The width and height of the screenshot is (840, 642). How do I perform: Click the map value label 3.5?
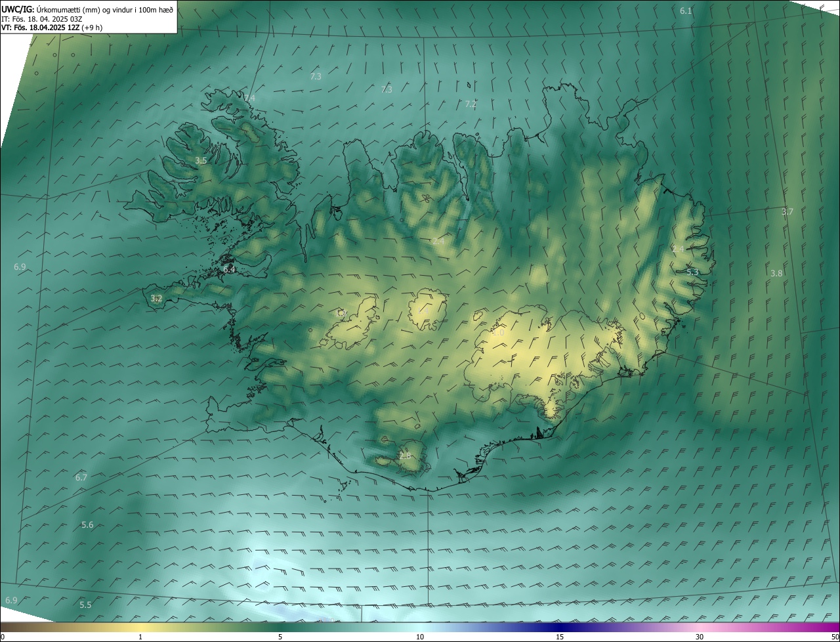(201, 161)
